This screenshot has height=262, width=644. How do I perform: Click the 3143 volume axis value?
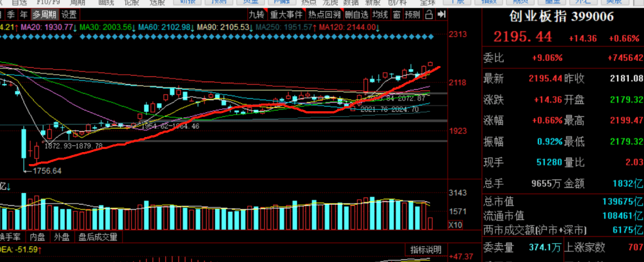click(458, 193)
